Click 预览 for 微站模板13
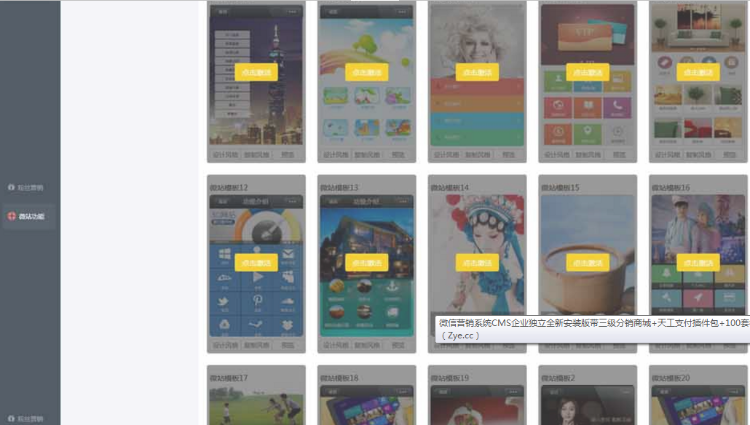The height and width of the screenshot is (425, 750). click(x=398, y=345)
